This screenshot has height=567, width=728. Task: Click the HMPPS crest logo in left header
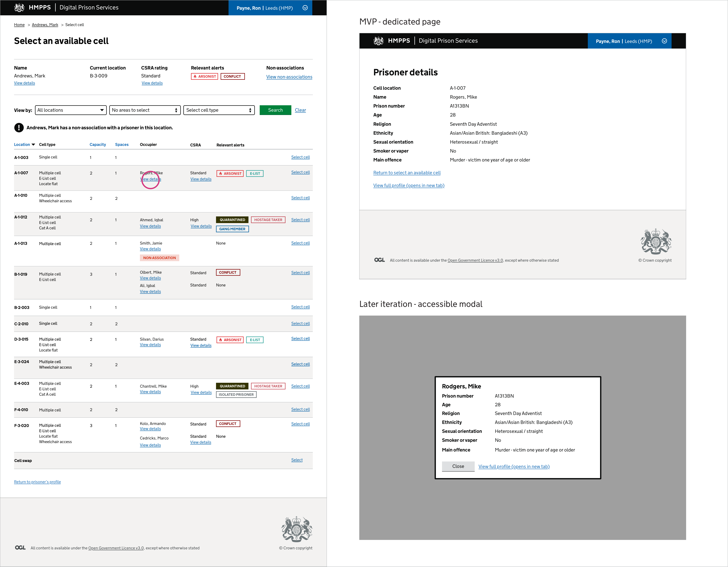pos(19,7)
